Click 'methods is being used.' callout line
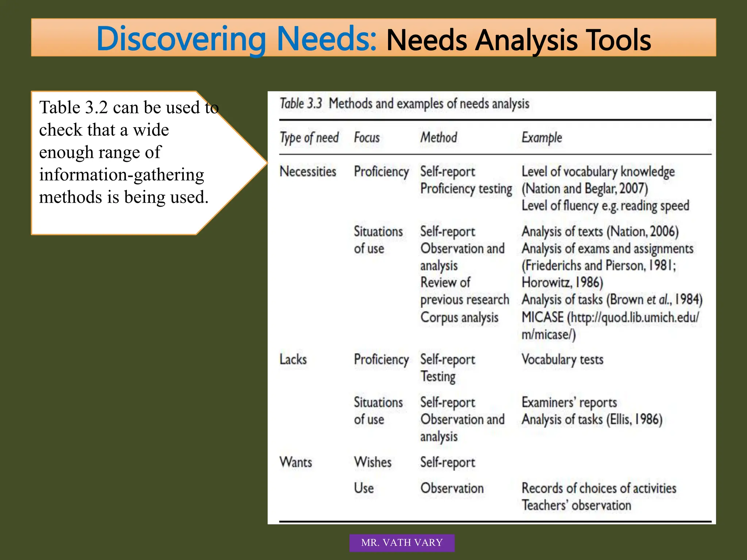This screenshot has height=560, width=747. (124, 197)
